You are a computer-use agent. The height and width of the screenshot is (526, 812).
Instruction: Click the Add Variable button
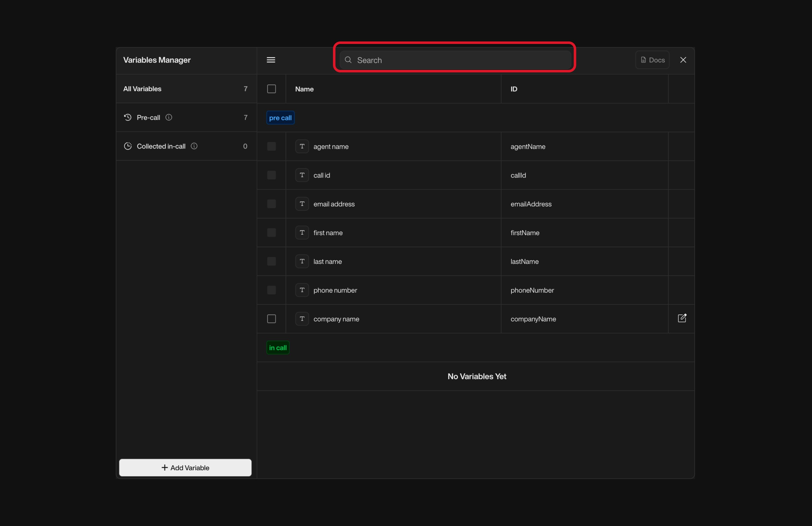click(x=185, y=467)
